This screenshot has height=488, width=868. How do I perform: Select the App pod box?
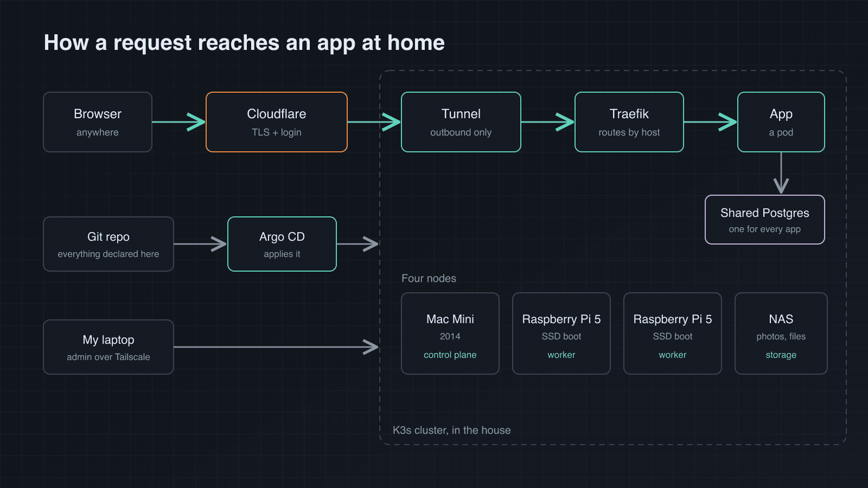coord(781,122)
